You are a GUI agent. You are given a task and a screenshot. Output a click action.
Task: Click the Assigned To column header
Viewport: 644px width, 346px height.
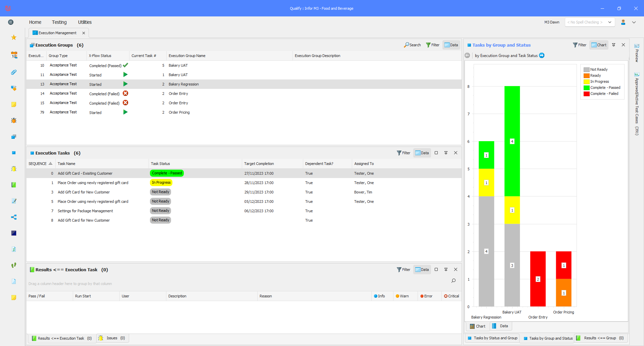407,164
